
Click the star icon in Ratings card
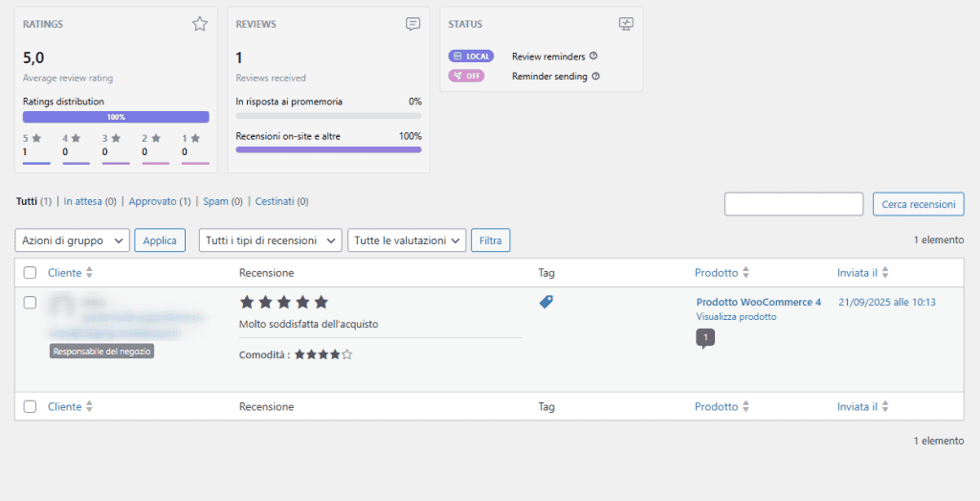pyautogui.click(x=200, y=24)
